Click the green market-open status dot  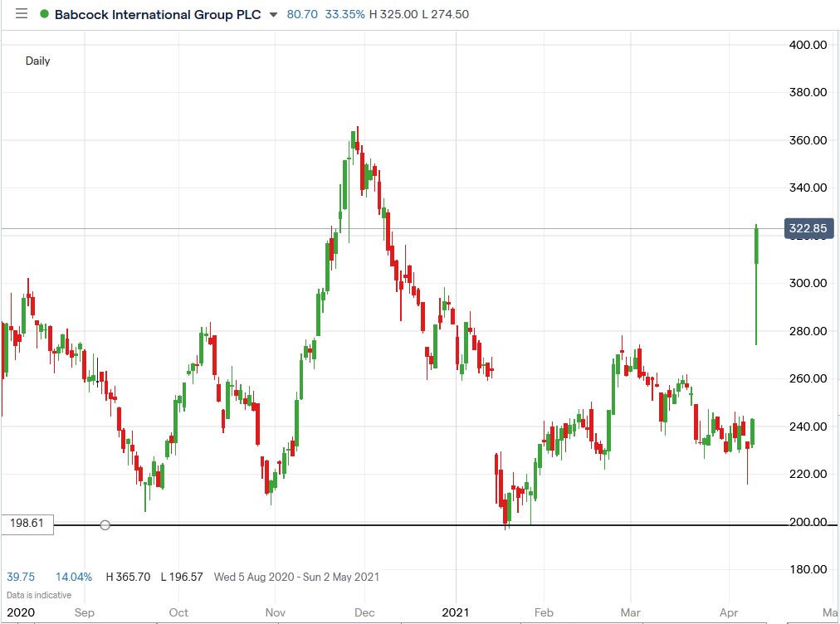point(43,14)
